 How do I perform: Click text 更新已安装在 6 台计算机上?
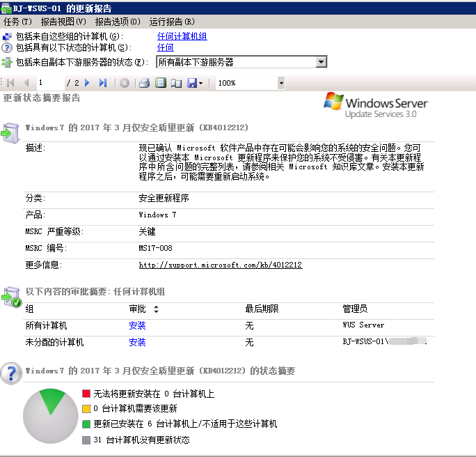[x=145, y=424]
